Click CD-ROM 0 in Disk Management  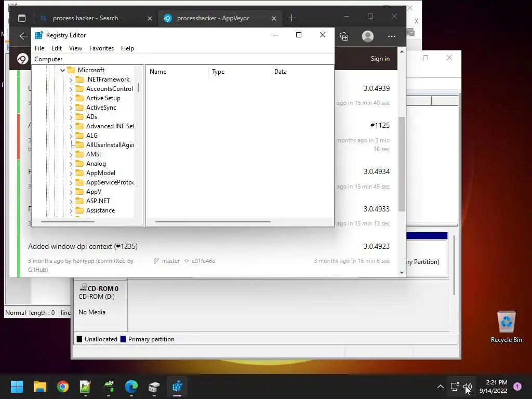pos(100,304)
